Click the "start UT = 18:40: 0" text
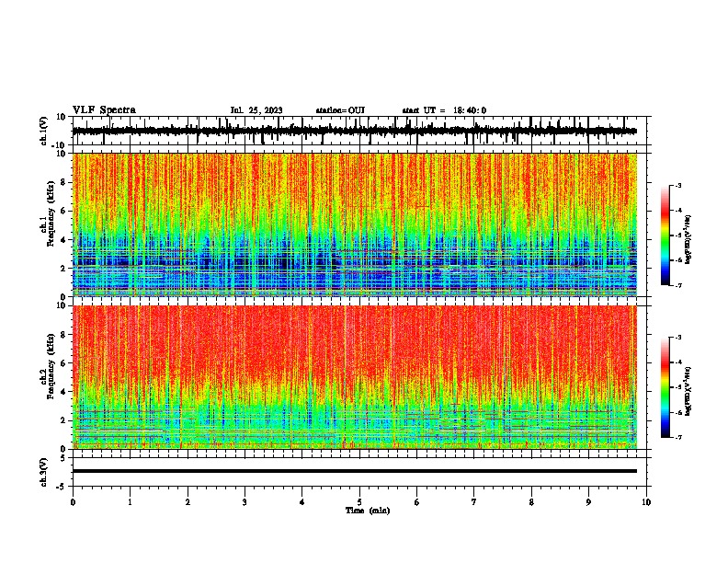Image resolution: width=728 pixels, height=563 pixels. 444,110
